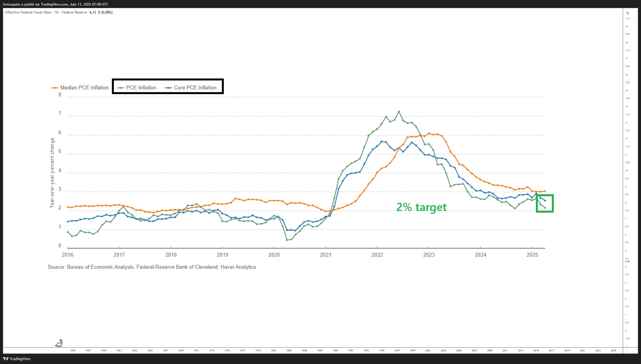Click the 2016 year label under the chart
The image size is (641, 364).
(67, 255)
